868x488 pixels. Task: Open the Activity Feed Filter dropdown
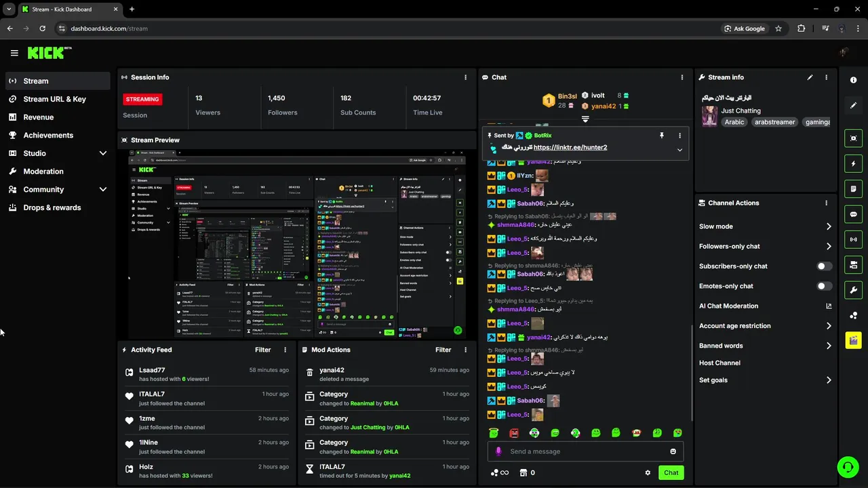[263, 350]
